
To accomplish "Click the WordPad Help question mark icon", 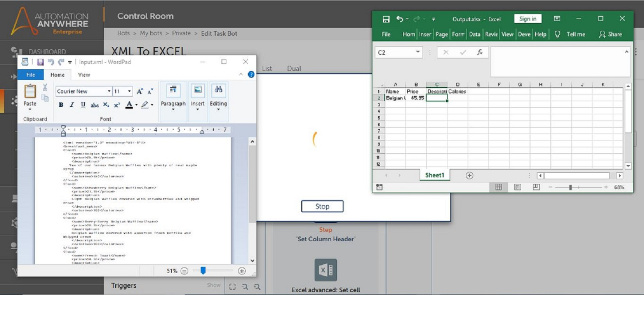I will 251,75.
